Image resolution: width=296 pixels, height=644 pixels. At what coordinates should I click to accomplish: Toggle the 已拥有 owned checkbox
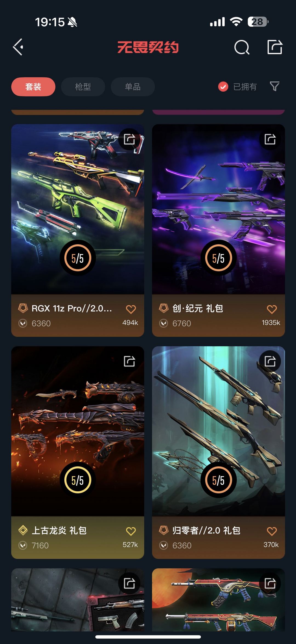[x=223, y=87]
